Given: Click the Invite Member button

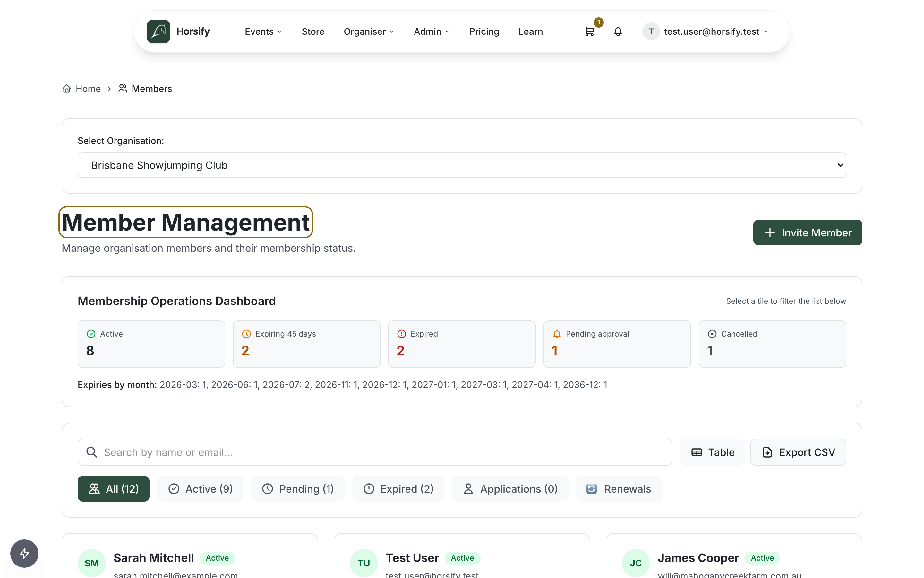Looking at the screenshot, I should pyautogui.click(x=808, y=232).
